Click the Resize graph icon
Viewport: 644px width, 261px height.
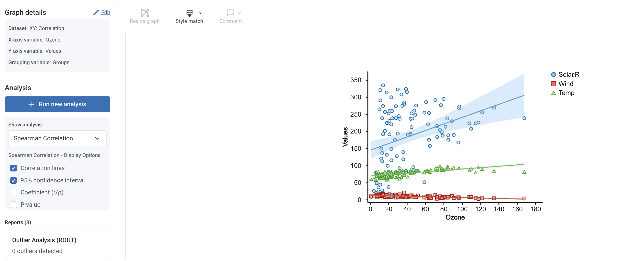click(144, 13)
